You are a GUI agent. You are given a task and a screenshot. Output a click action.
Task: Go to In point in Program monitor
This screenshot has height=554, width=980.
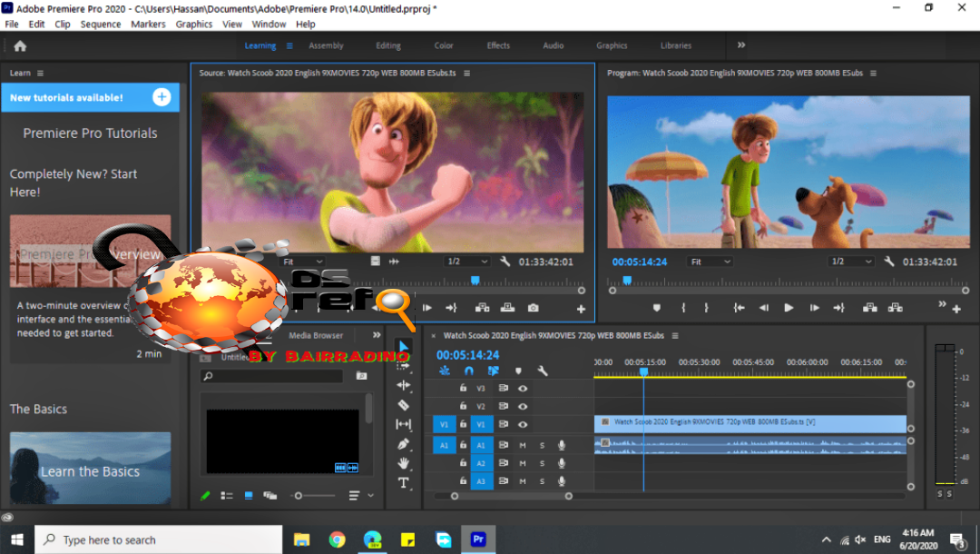pos(739,308)
